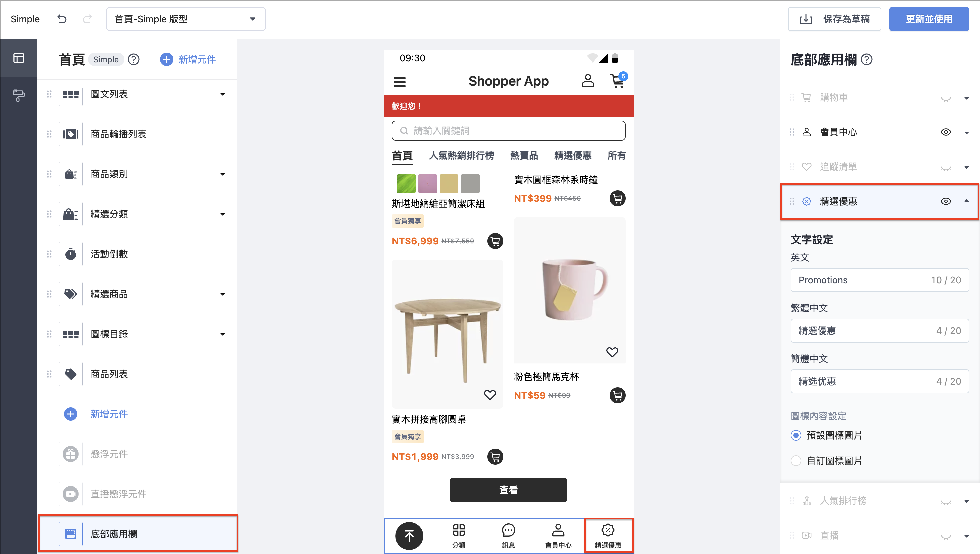This screenshot has width=980, height=554.
Task: Click the user profile icon in preview header
Action: pyautogui.click(x=588, y=81)
